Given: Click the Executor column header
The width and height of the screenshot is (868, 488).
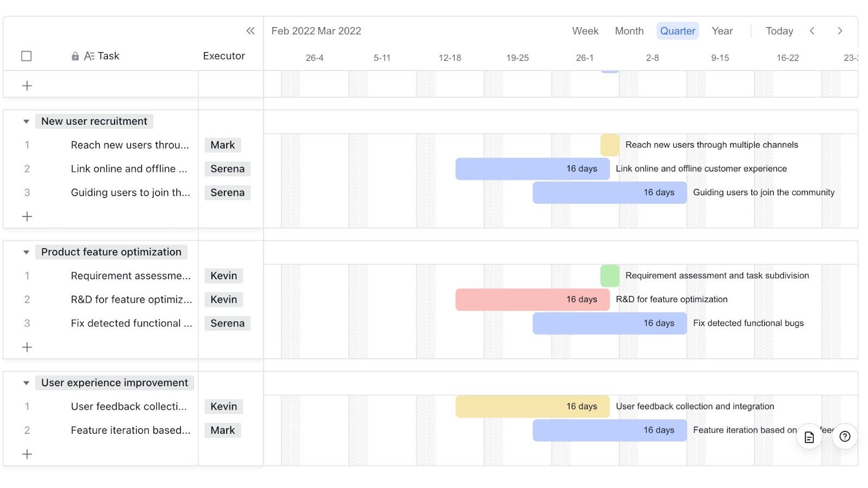Looking at the screenshot, I should [224, 56].
